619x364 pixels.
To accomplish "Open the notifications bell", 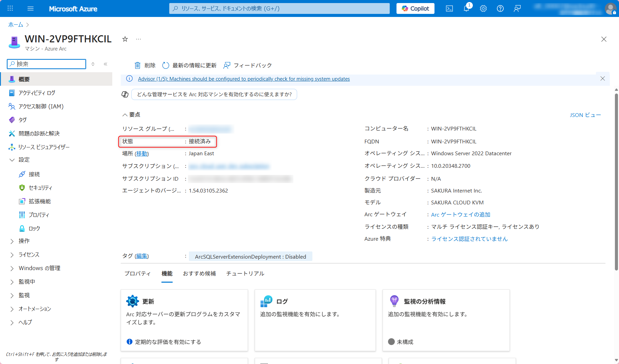I will click(x=466, y=8).
